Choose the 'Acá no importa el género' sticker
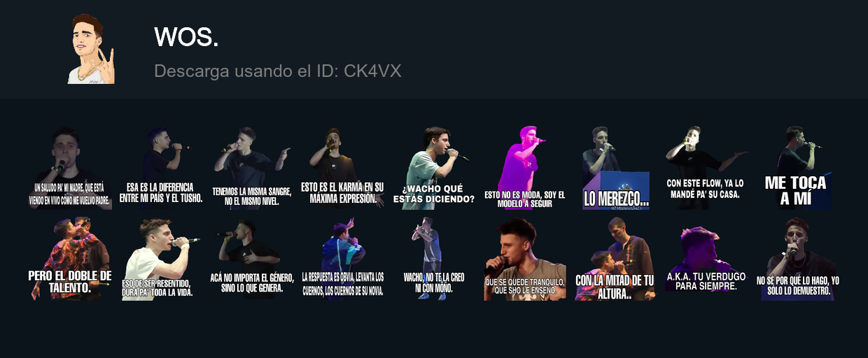868x358 pixels. (x=251, y=259)
